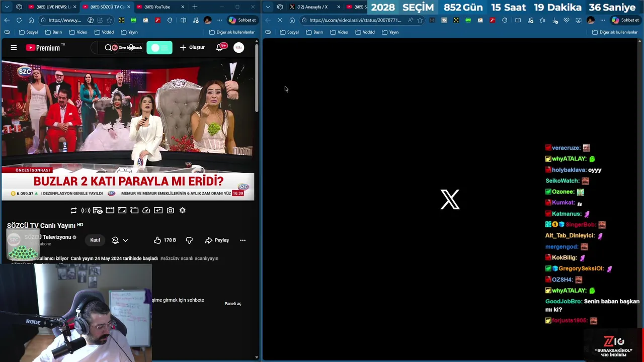The height and width of the screenshot is (362, 644).
Task: Switch to the SÖZCÜ TV Canlı tab
Action: (x=105, y=7)
